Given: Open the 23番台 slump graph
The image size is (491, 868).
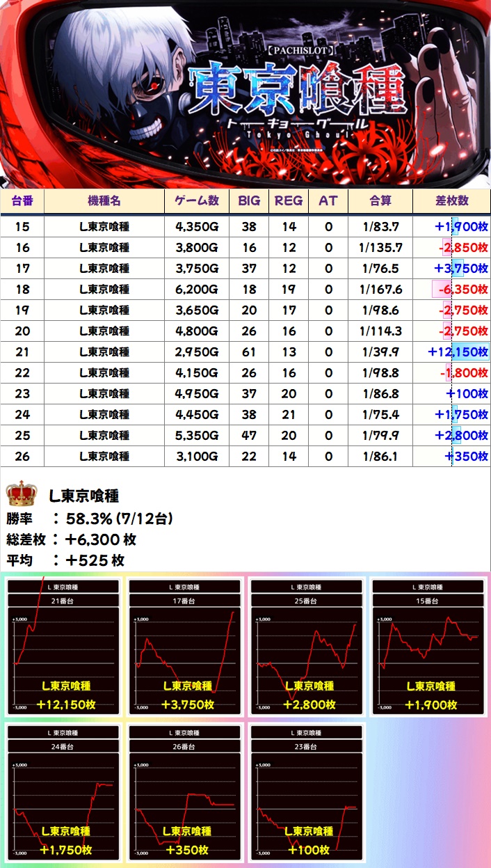Looking at the screenshot, I should coord(306,793).
